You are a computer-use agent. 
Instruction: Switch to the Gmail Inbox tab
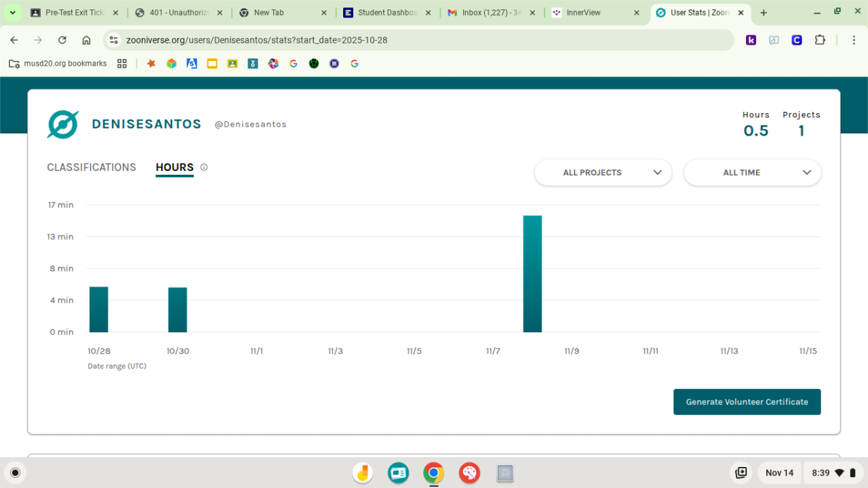point(491,13)
